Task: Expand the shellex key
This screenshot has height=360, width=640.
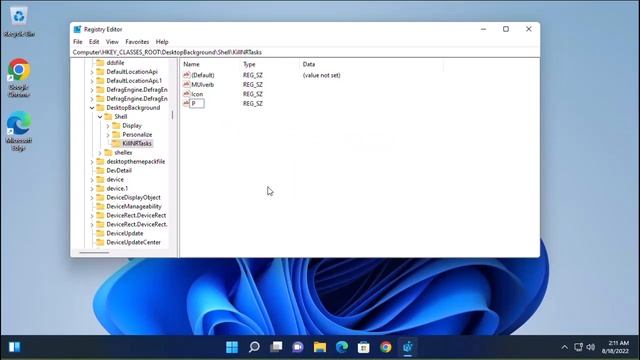Action: point(100,153)
